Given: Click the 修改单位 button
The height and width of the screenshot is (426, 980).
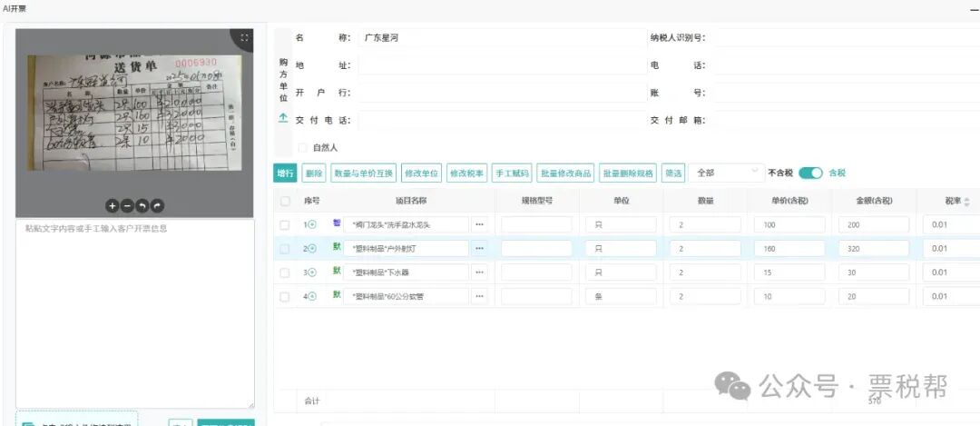Looking at the screenshot, I should pyautogui.click(x=422, y=173).
